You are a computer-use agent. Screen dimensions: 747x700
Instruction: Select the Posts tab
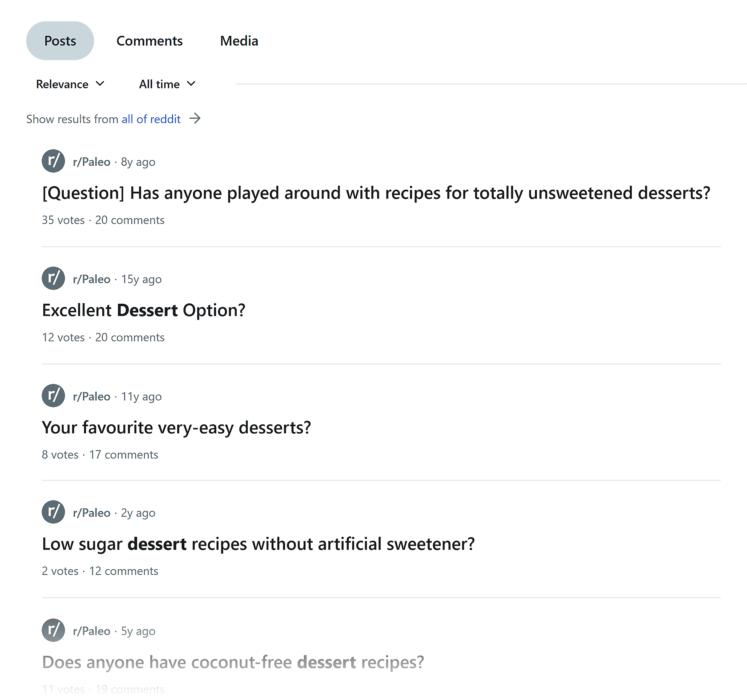(x=60, y=41)
